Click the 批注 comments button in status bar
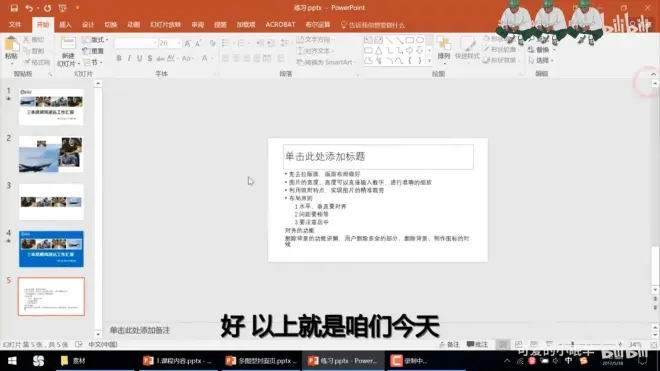660x371 pixels. (x=477, y=344)
